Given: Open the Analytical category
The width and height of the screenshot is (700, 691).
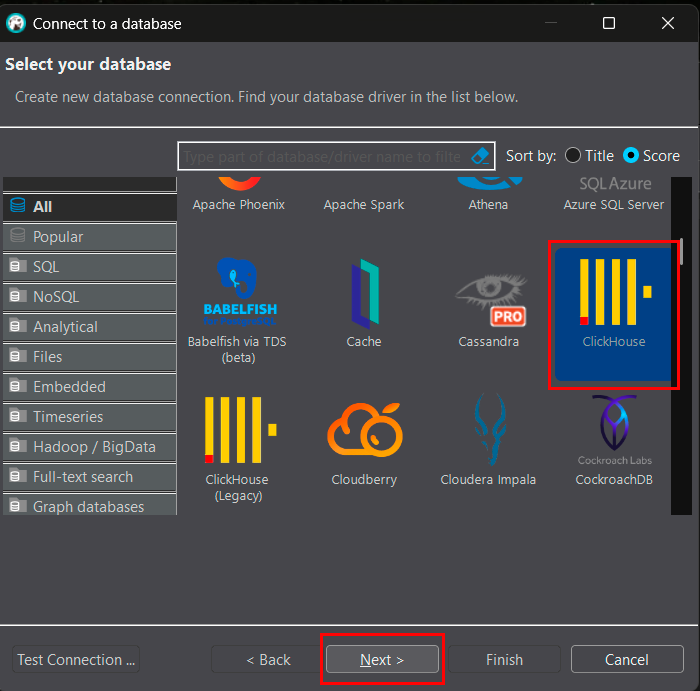Looking at the screenshot, I should click(x=65, y=327).
